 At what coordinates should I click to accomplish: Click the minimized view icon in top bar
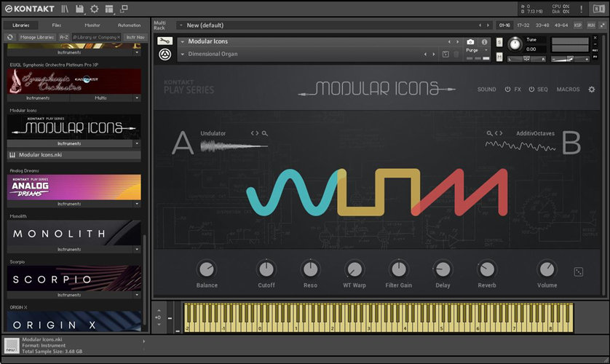(124, 9)
